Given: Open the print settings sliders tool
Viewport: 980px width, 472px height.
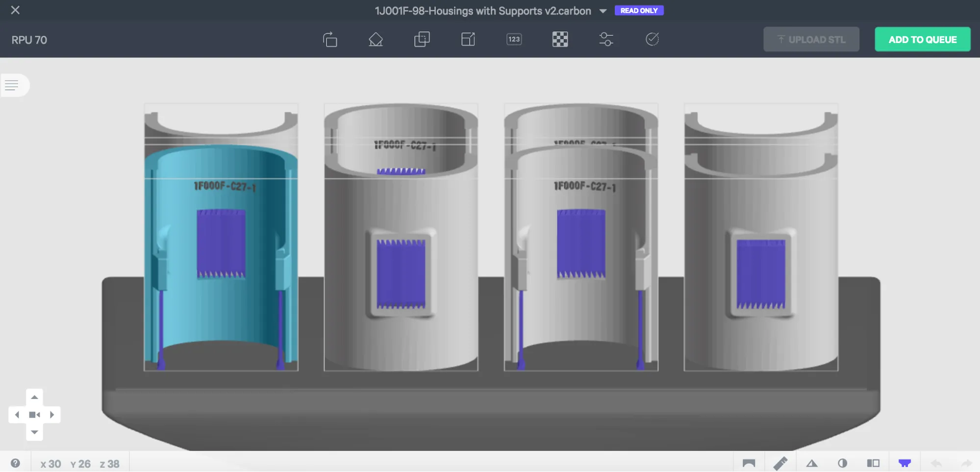Looking at the screenshot, I should pyautogui.click(x=606, y=39).
